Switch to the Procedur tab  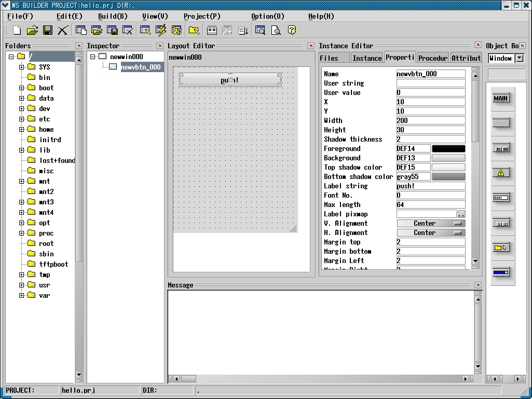(x=433, y=58)
